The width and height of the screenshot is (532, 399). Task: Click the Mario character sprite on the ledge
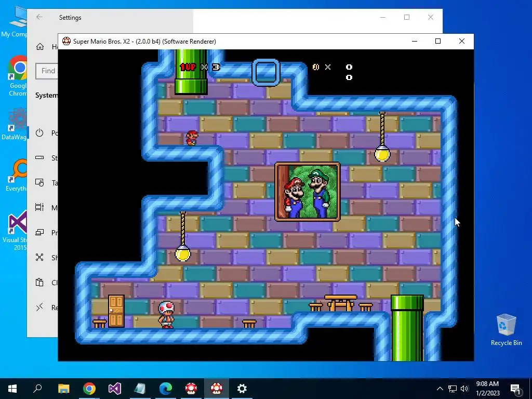[x=192, y=138]
